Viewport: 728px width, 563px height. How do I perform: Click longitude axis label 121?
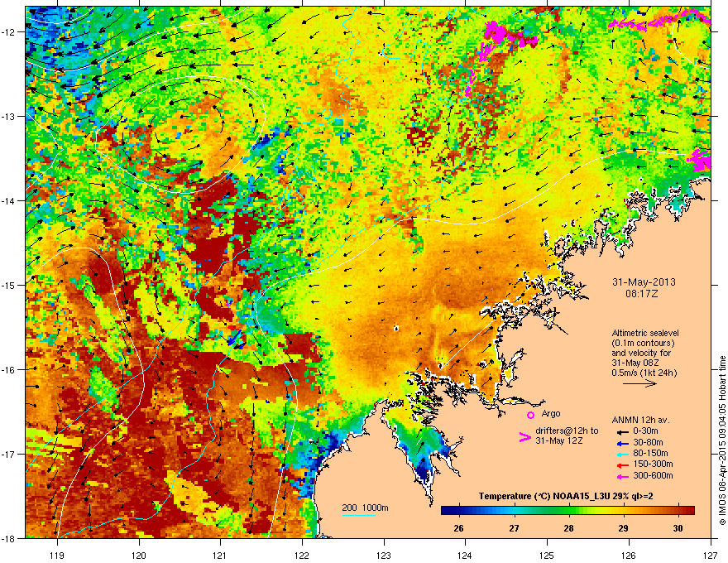coord(220,555)
